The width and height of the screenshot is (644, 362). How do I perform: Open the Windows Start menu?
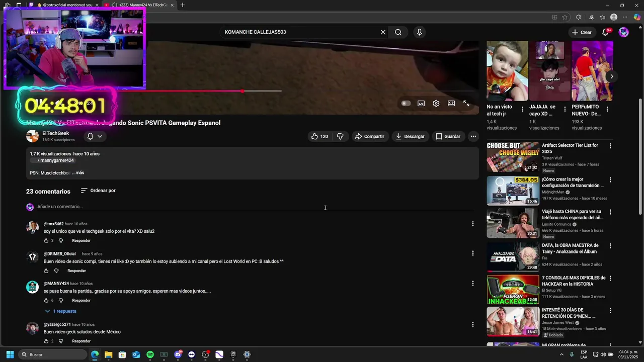(10, 354)
